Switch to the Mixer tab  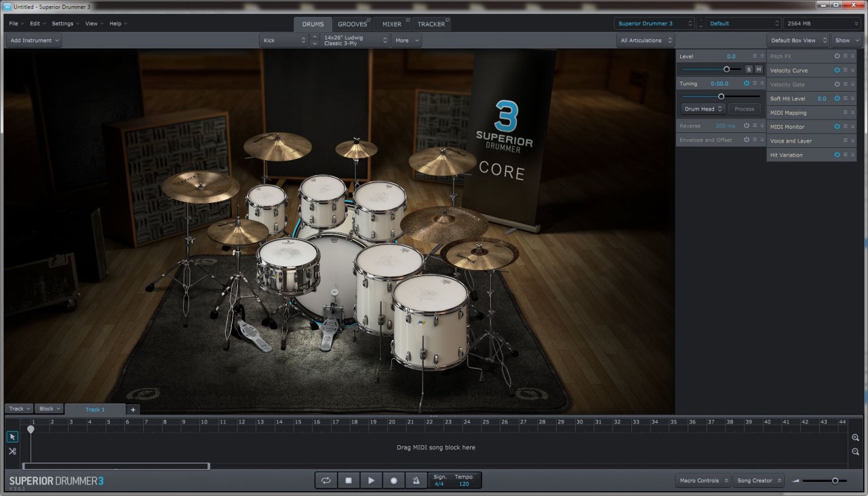click(392, 24)
